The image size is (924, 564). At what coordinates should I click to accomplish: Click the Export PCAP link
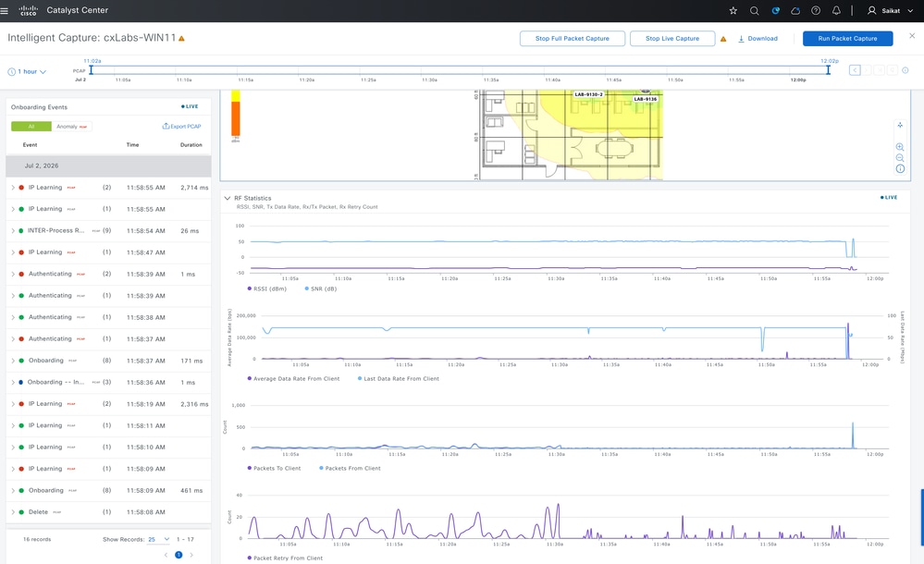[182, 126]
